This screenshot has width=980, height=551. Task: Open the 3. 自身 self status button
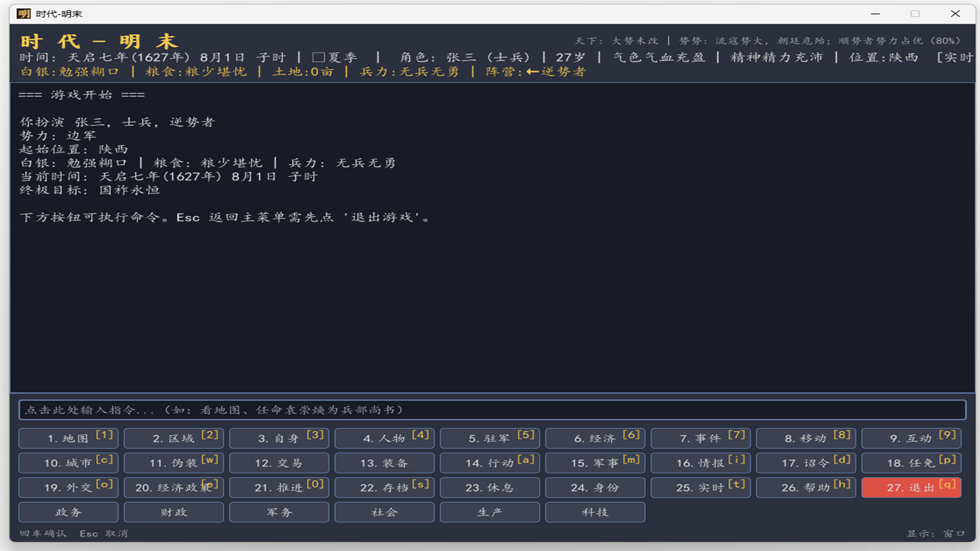tap(279, 438)
